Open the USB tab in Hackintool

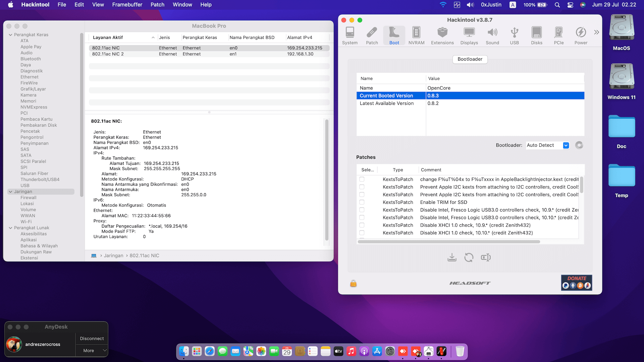515,36
